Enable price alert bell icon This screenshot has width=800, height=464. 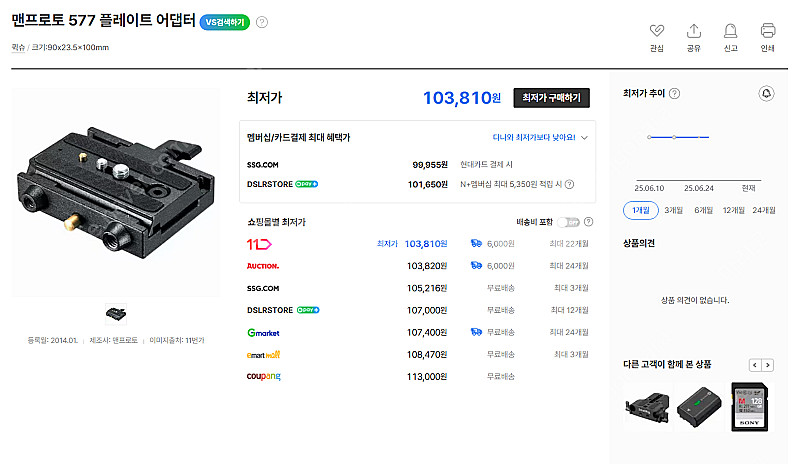click(766, 93)
